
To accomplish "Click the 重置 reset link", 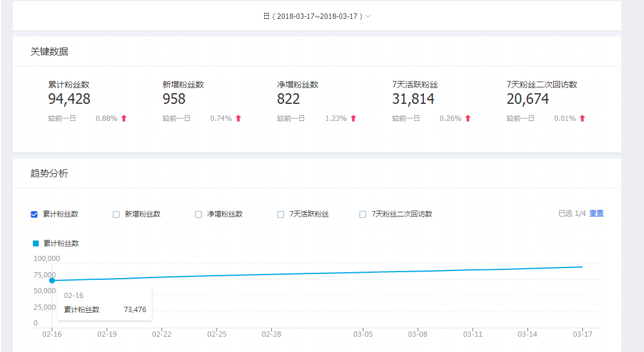I will click(596, 213).
